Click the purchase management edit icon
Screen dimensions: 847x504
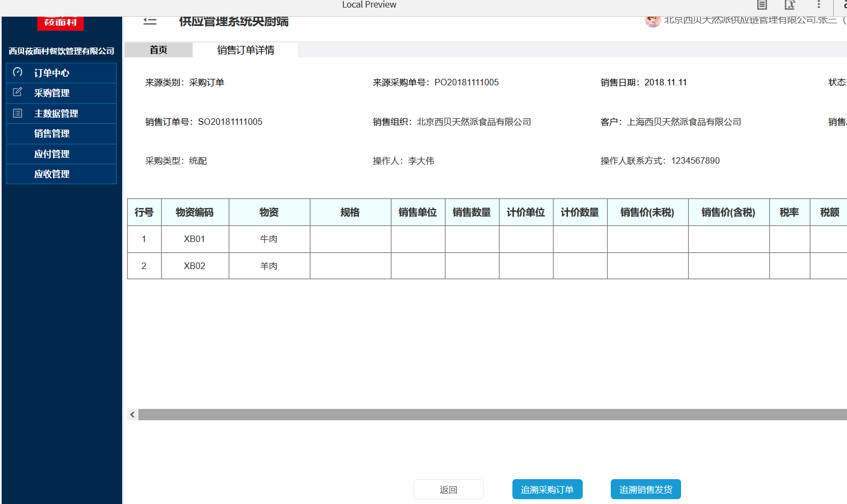(x=17, y=92)
